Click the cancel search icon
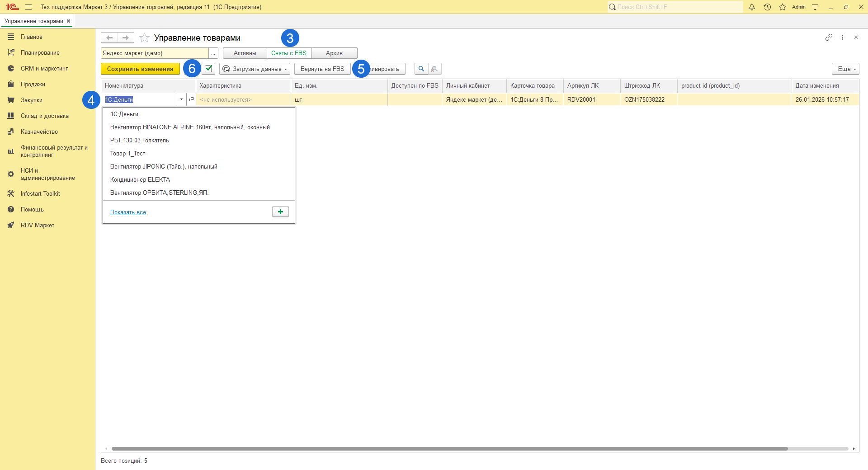This screenshot has height=470, width=868. pos(434,69)
